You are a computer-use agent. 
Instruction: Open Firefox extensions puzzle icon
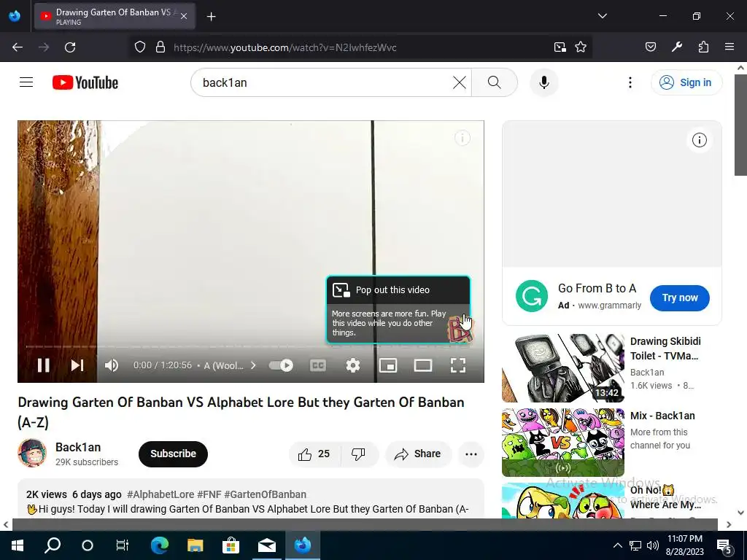click(x=703, y=47)
